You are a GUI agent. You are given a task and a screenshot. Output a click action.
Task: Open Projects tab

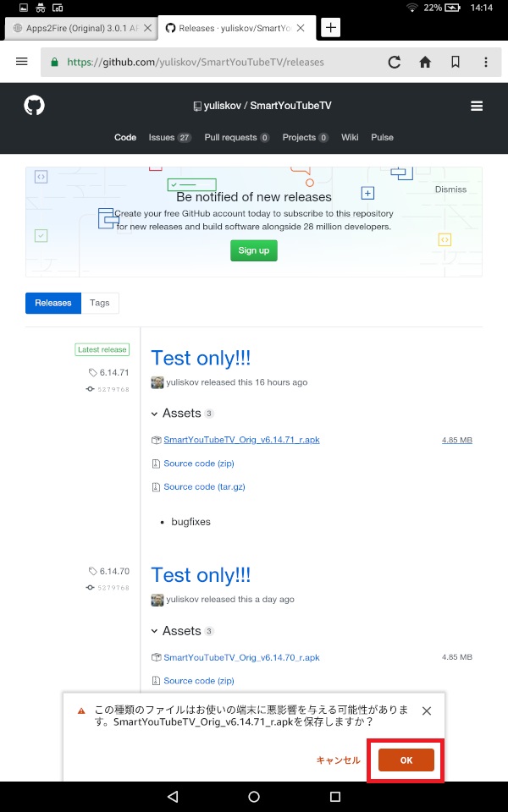pyautogui.click(x=305, y=137)
